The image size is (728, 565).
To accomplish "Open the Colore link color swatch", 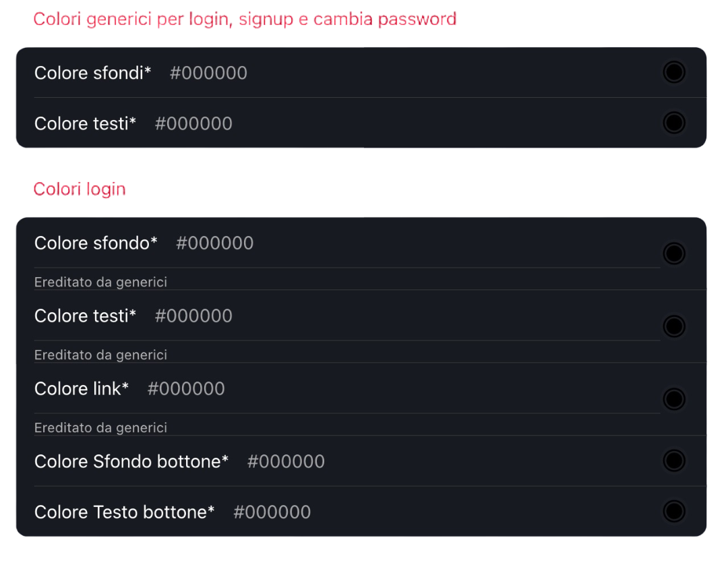I will tap(673, 399).
